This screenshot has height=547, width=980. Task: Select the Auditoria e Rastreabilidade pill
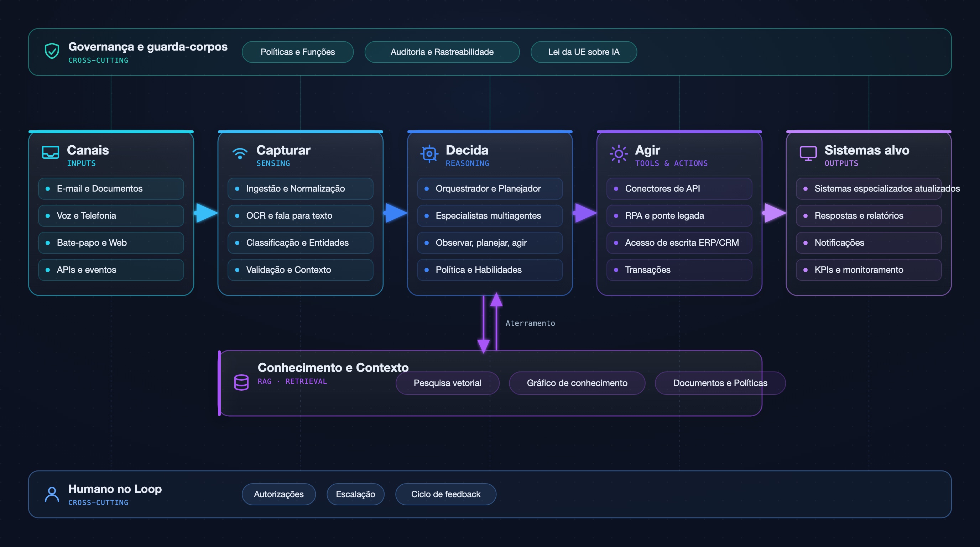pyautogui.click(x=442, y=52)
